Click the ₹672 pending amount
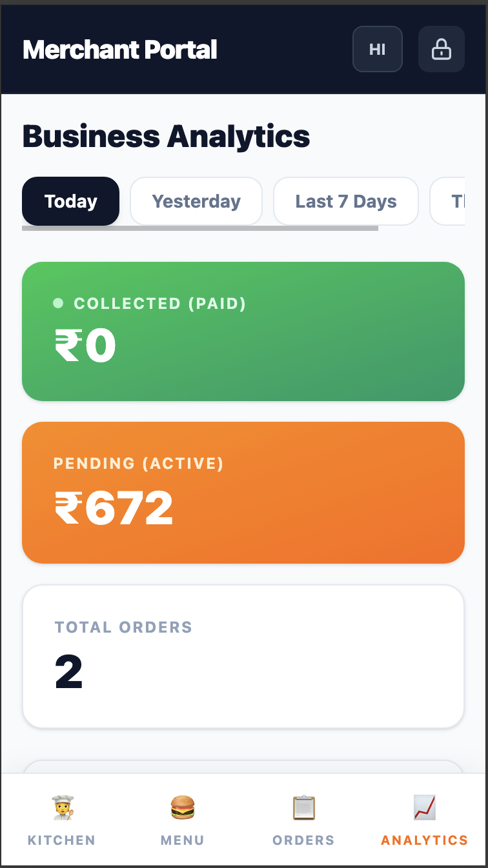Image resolution: width=488 pixels, height=868 pixels. pos(114,508)
